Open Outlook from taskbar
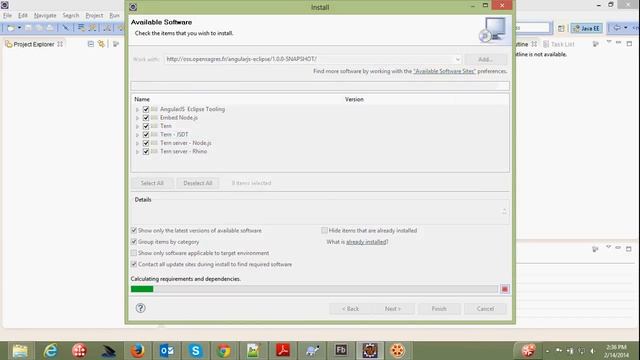This screenshot has width=640, height=360. point(167,351)
